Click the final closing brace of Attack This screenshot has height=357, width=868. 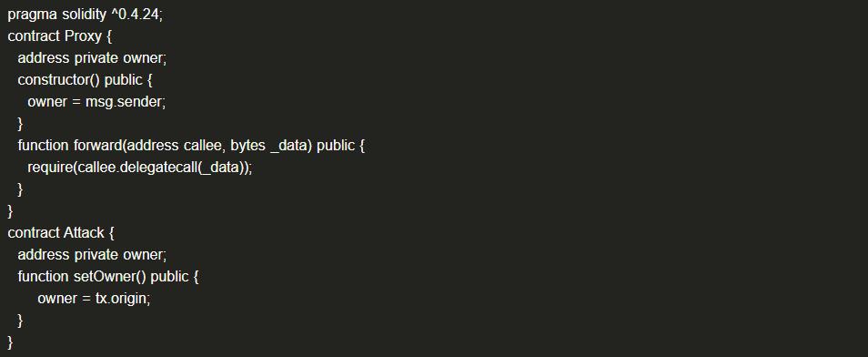(x=10, y=342)
